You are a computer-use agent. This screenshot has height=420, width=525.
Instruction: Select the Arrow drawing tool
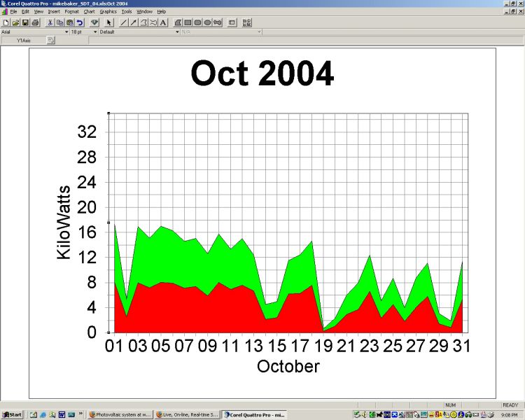pyautogui.click(x=134, y=22)
